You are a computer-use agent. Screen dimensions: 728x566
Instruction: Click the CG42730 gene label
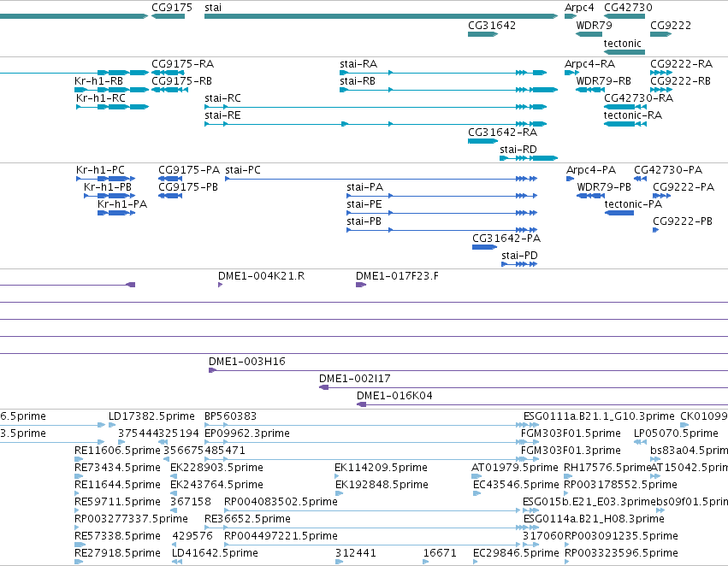pyautogui.click(x=628, y=8)
